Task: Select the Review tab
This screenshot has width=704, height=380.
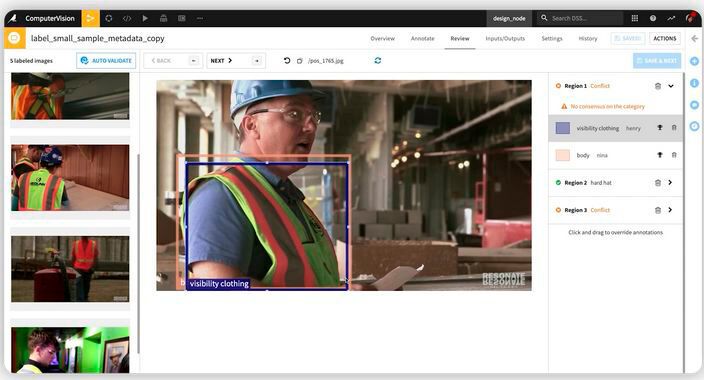Action: (x=460, y=39)
